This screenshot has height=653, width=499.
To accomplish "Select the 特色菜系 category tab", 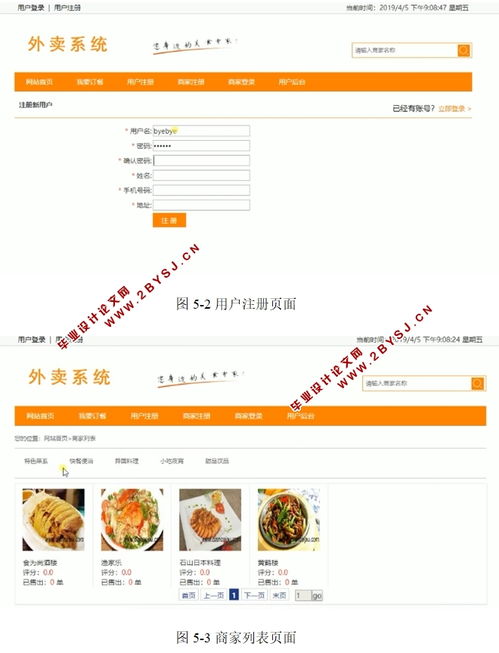I will click(36, 461).
